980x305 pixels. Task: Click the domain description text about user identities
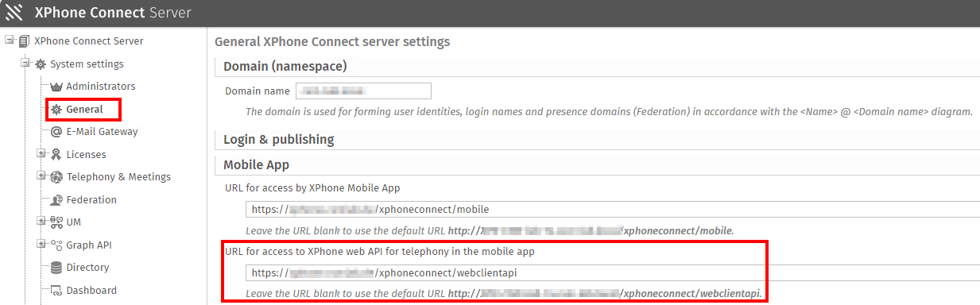point(609,112)
